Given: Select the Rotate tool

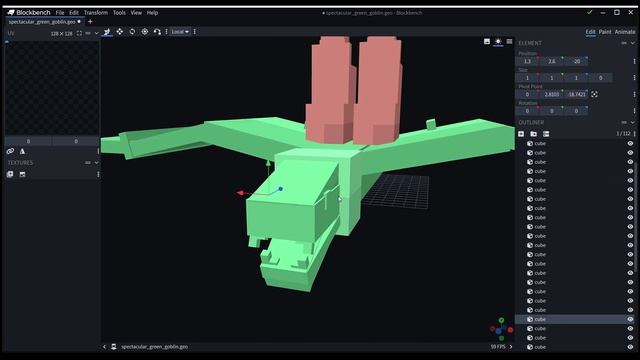Looking at the screenshot, I should (x=132, y=31).
